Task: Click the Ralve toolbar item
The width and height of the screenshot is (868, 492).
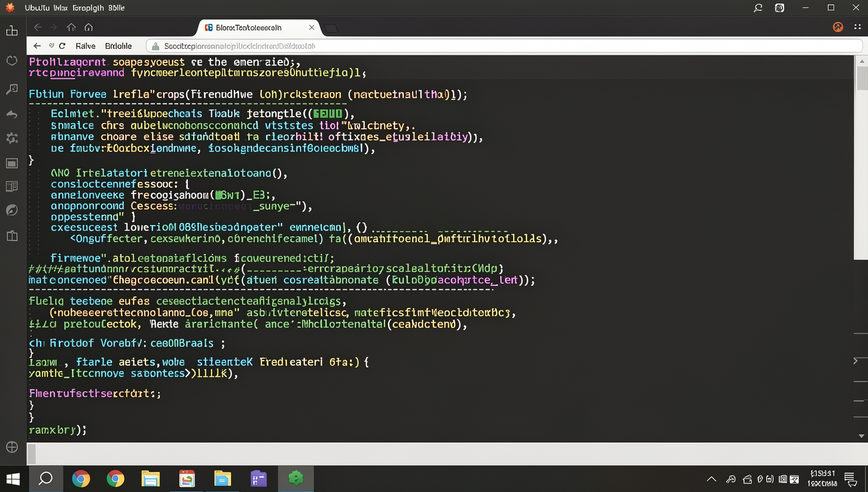Action: pyautogui.click(x=86, y=46)
